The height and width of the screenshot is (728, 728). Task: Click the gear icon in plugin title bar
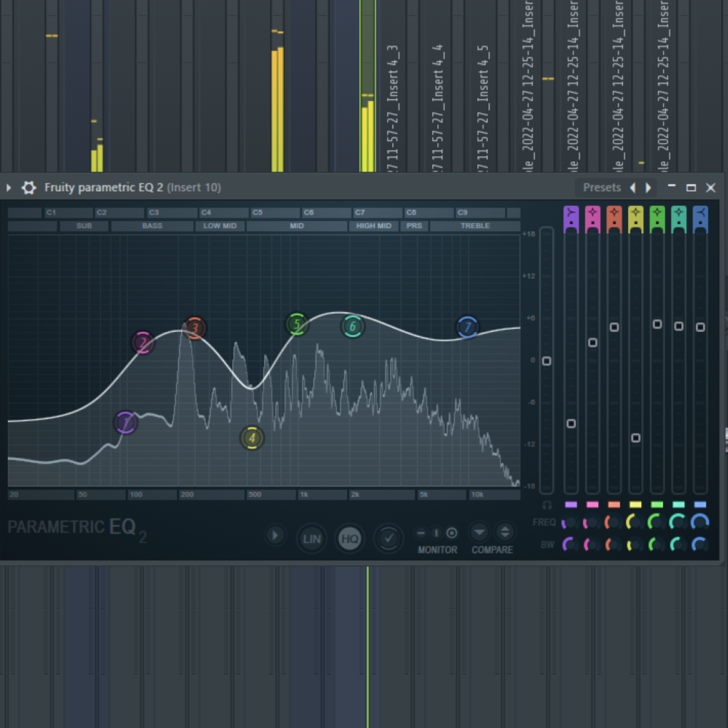point(29,188)
